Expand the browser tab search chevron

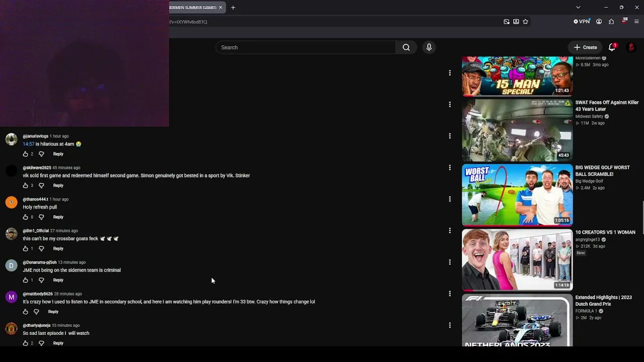(578, 8)
